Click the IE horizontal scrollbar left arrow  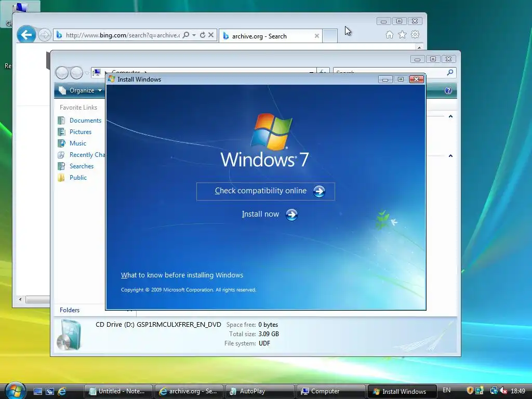pyautogui.click(x=20, y=300)
